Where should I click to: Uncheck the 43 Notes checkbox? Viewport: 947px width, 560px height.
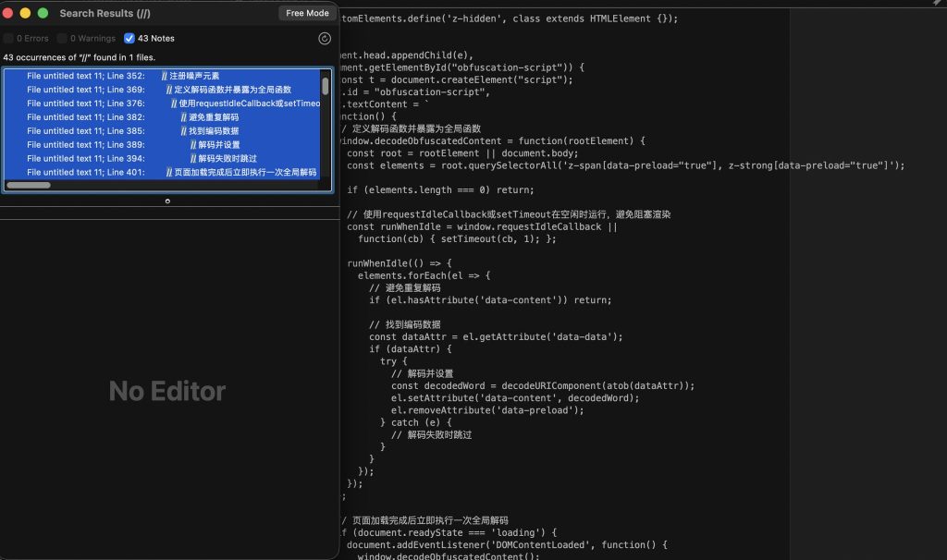click(129, 39)
